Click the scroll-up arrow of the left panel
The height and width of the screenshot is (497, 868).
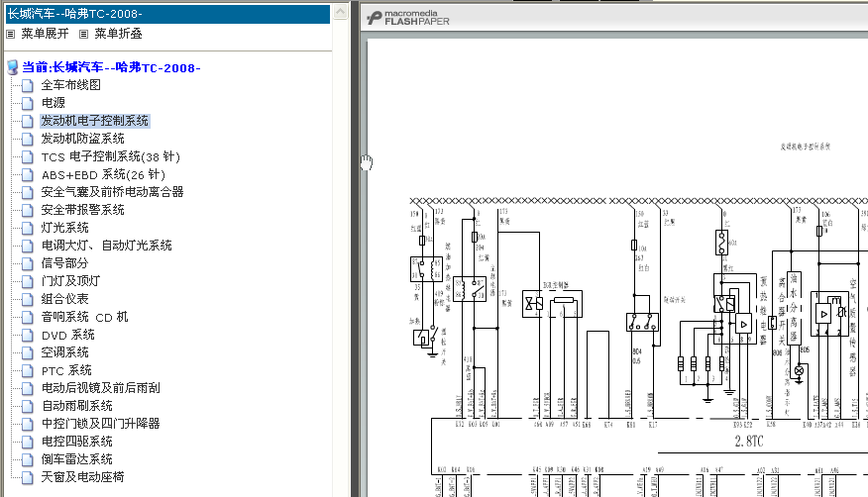click(341, 12)
